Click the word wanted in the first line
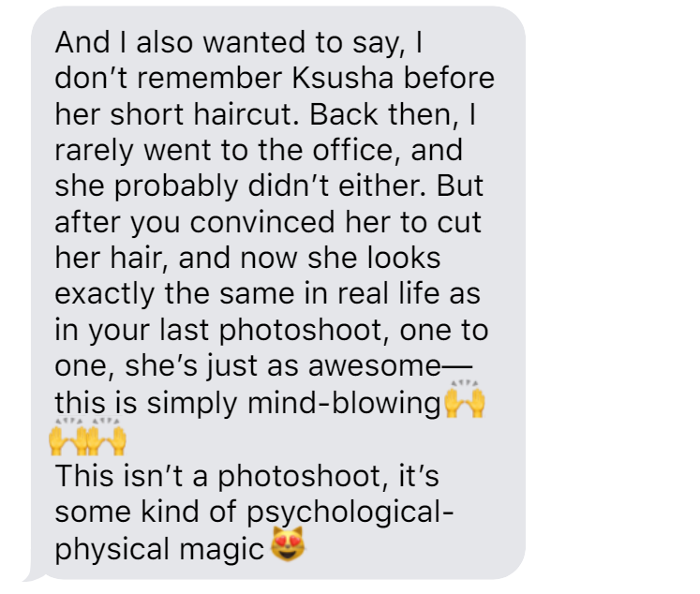 [254, 42]
